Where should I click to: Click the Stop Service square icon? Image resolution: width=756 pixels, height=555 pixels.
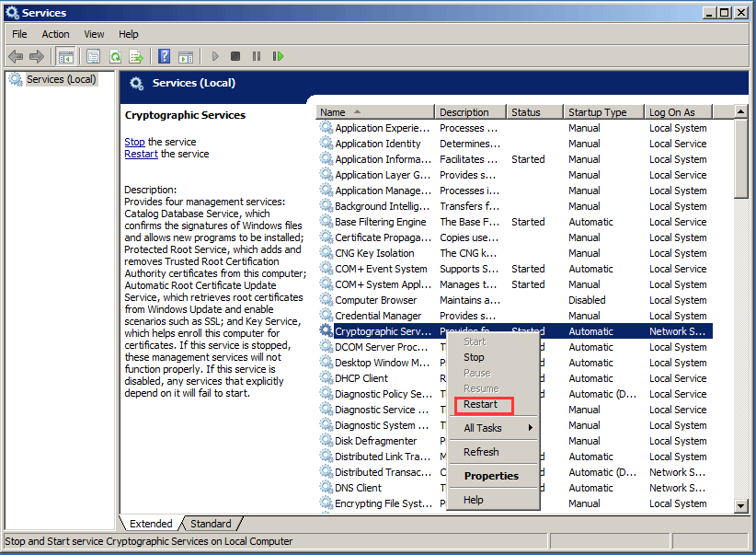pos(235,56)
